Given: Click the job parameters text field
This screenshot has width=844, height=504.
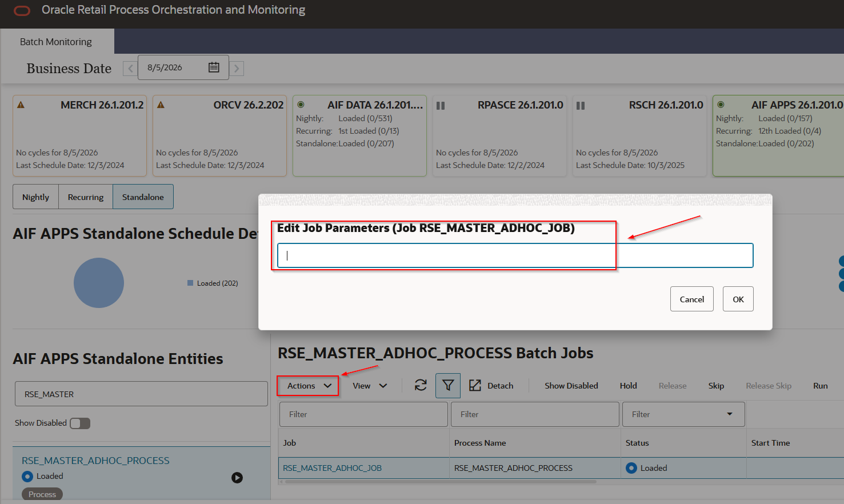Looking at the screenshot, I should pos(515,255).
